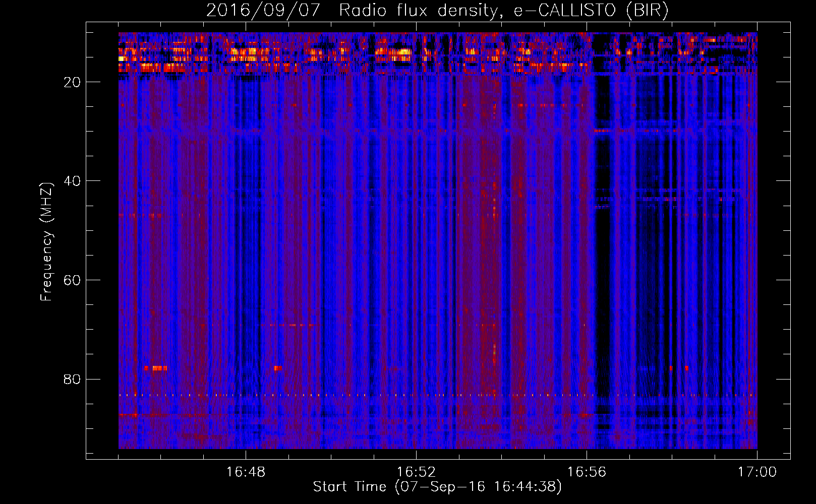Click the 40 frequency tick label
This screenshot has height=504, width=816.
coord(72,181)
